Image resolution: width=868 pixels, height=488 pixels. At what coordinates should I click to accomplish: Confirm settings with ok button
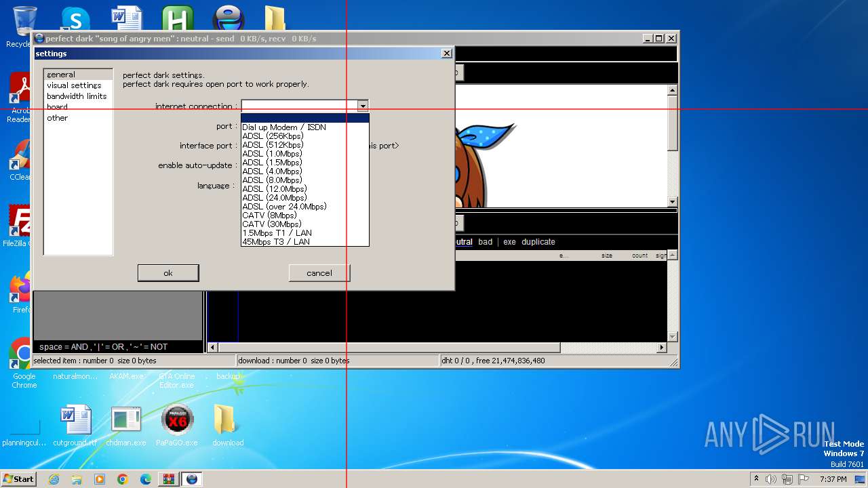[168, 273]
